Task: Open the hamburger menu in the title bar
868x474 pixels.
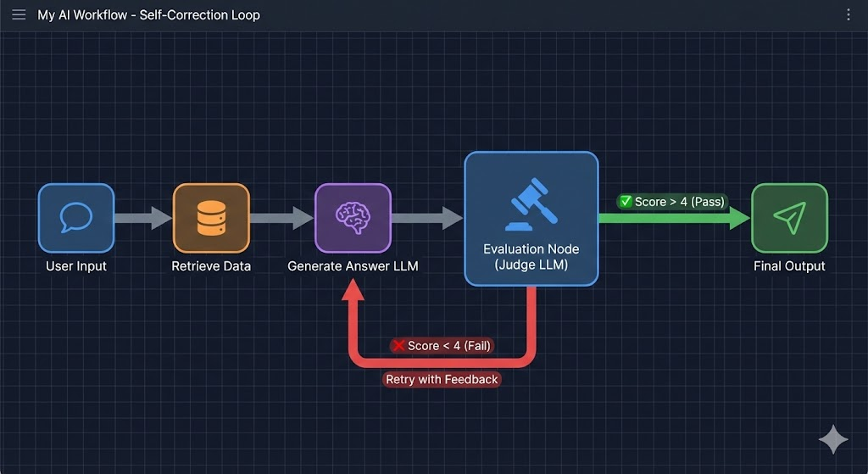Action: 19,15
